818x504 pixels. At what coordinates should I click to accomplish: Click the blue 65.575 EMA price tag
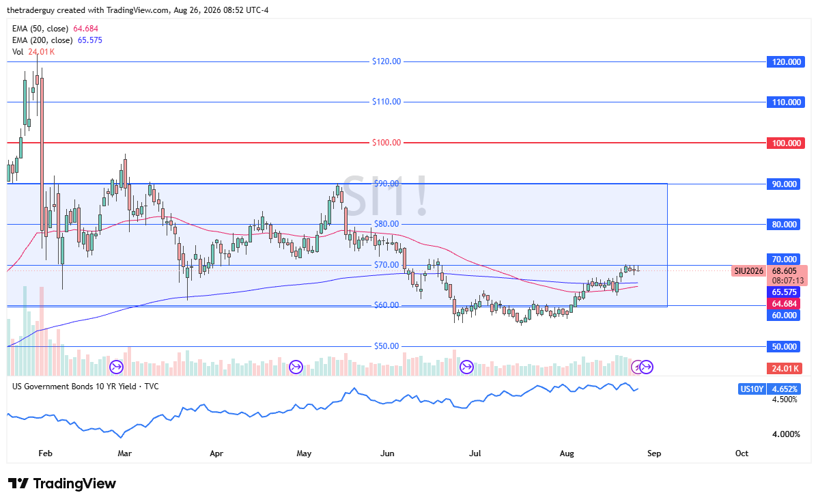[783, 292]
